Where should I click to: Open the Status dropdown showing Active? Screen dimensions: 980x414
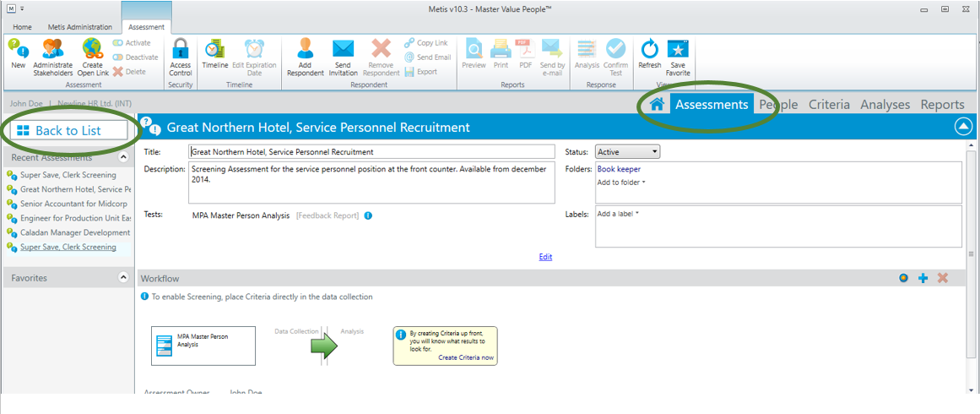pyautogui.click(x=627, y=151)
